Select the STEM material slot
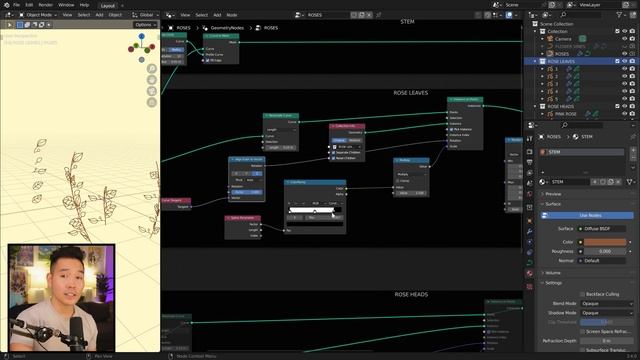 pos(582,152)
